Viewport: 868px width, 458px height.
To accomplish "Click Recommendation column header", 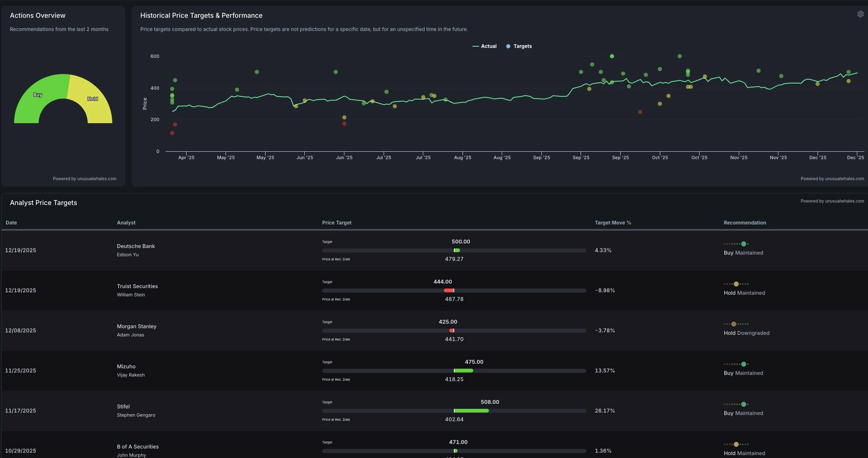I will click(x=745, y=223).
